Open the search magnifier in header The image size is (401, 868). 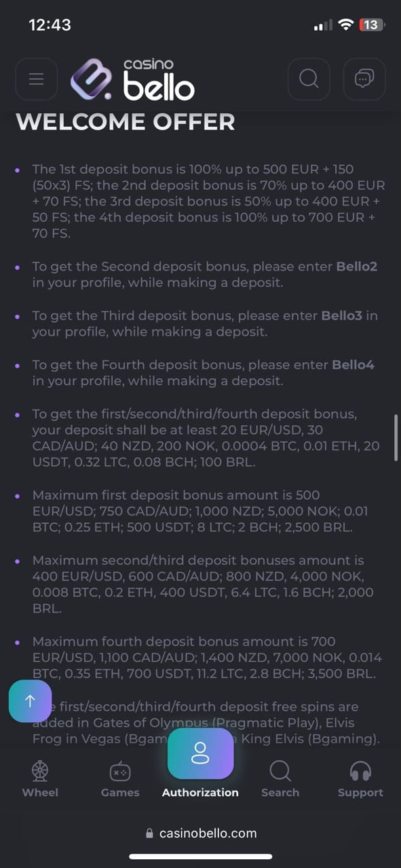pos(309,79)
